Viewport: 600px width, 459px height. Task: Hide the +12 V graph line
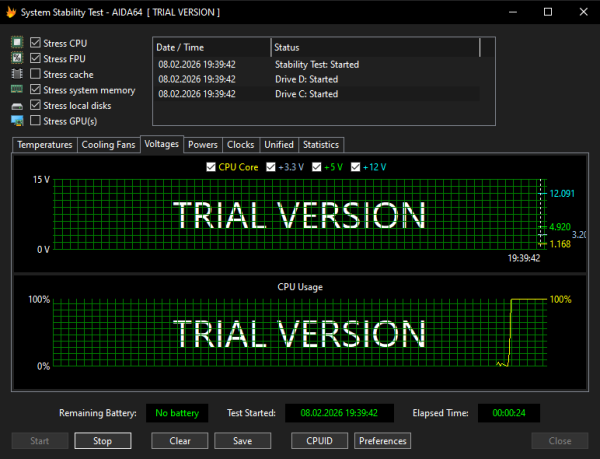point(355,167)
